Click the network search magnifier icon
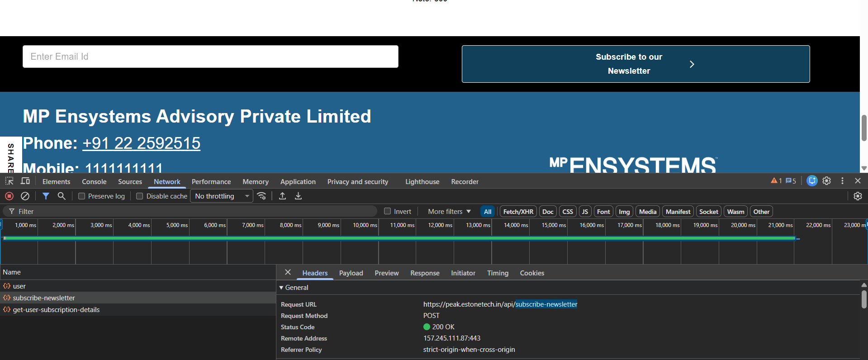Image resolution: width=868 pixels, height=360 pixels. (x=62, y=196)
